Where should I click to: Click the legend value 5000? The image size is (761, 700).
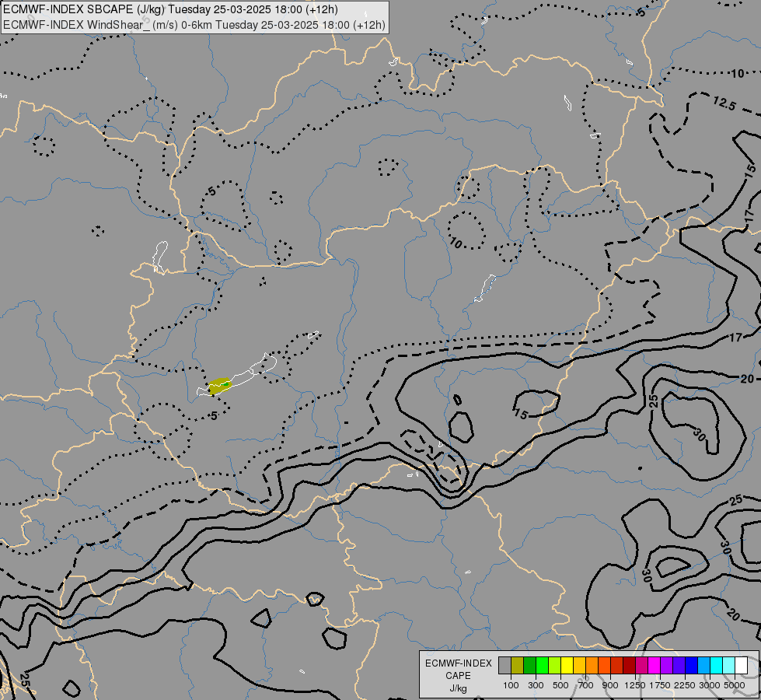point(735,685)
